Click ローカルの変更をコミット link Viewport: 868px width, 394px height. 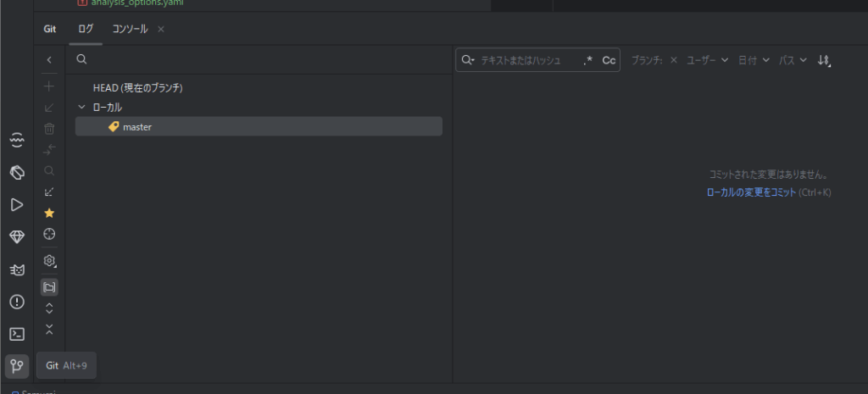click(751, 192)
